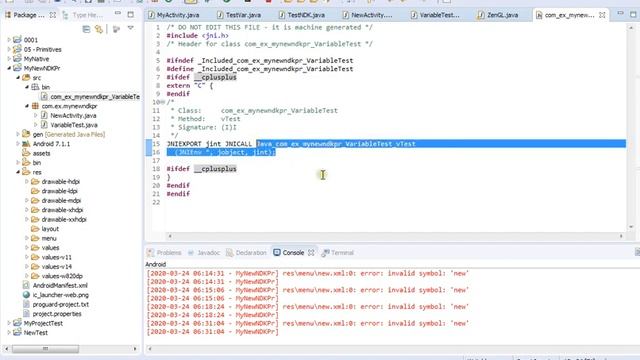Collapse the MyNewNDKPr project
The image size is (640, 360).
9,68
